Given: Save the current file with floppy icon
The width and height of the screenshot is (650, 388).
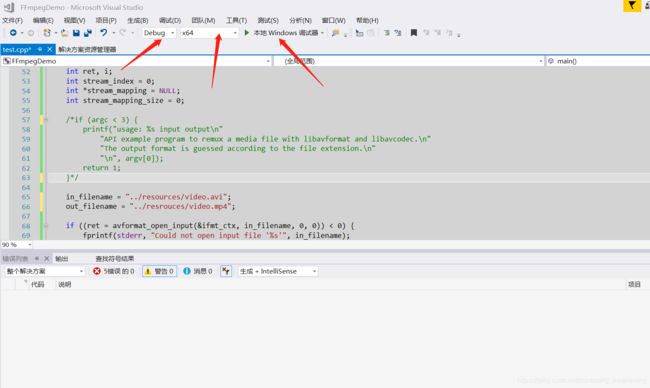Looking at the screenshot, I should click(76, 33).
